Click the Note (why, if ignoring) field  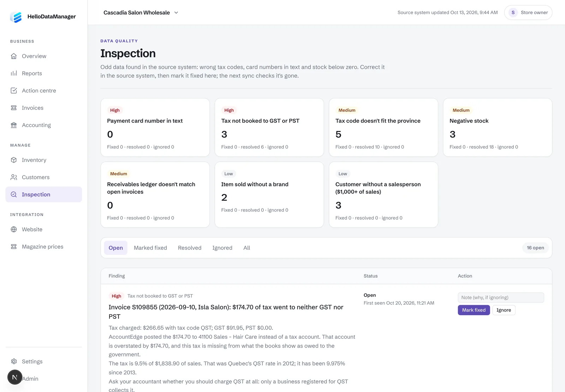501,297
